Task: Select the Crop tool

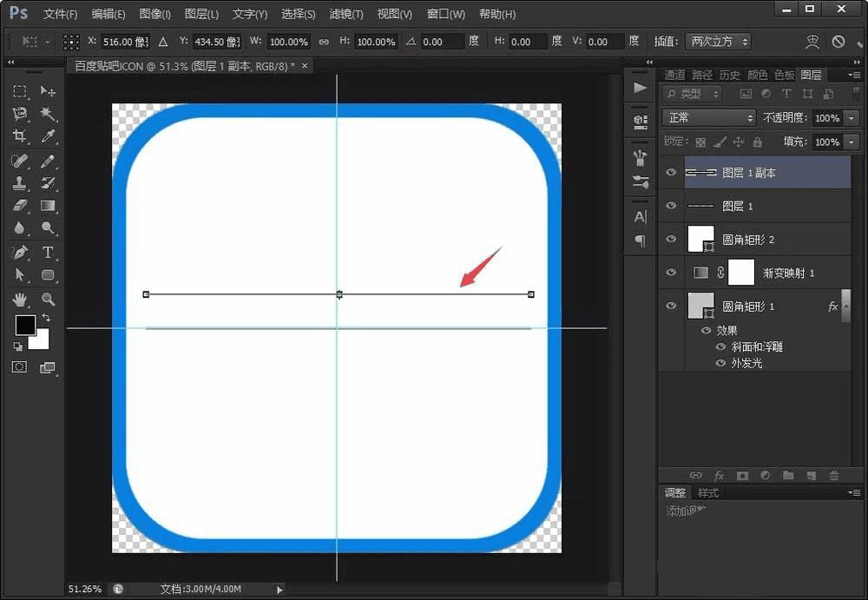Action: [20, 136]
